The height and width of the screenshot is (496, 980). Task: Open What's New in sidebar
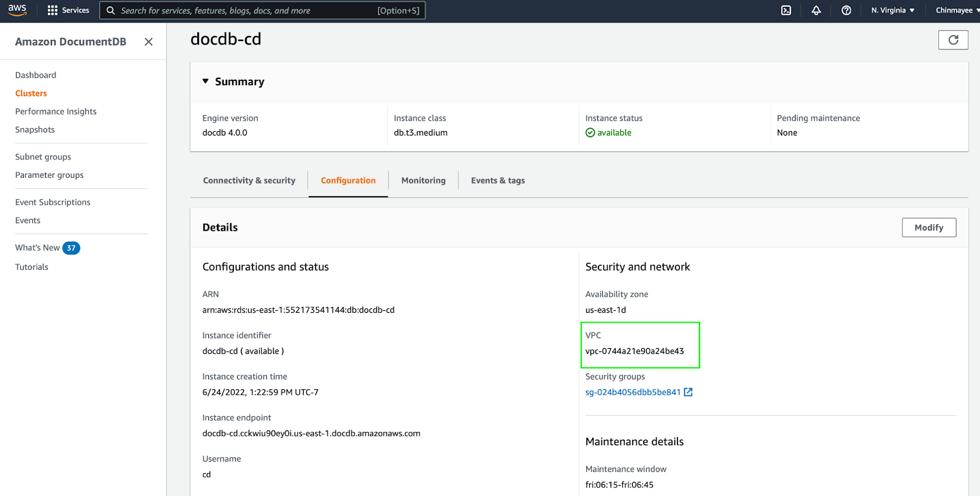[37, 248]
